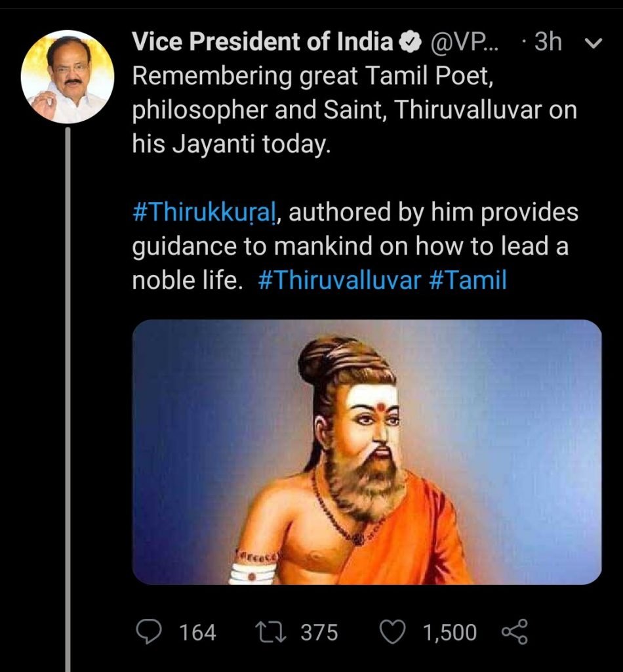
Task: Tap the share icon below the tweet
Action: pyautogui.click(x=513, y=632)
